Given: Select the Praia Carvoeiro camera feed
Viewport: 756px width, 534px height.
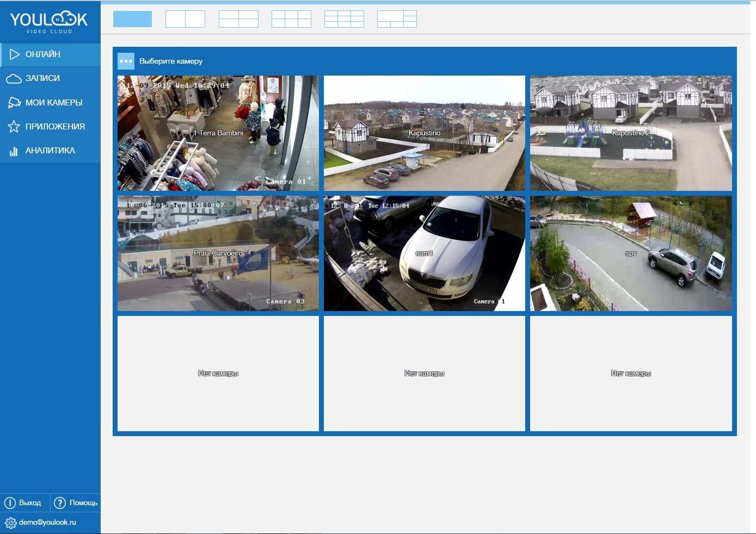Looking at the screenshot, I should tap(218, 253).
